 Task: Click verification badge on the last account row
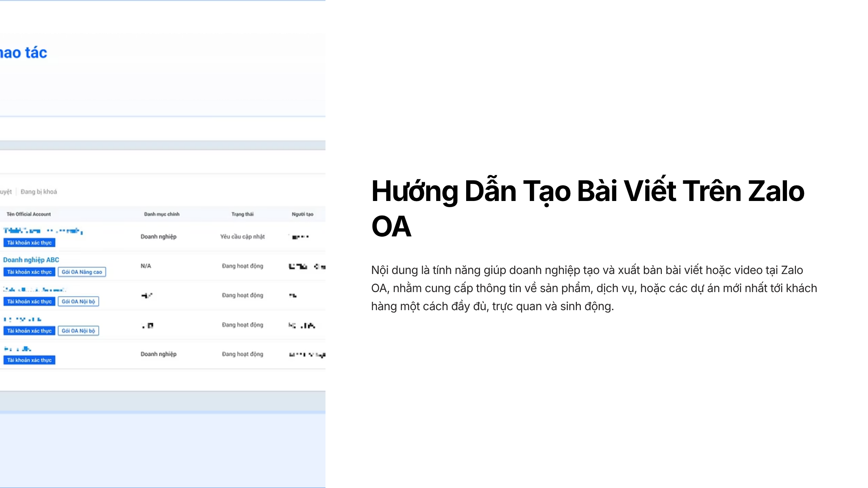[29, 360]
